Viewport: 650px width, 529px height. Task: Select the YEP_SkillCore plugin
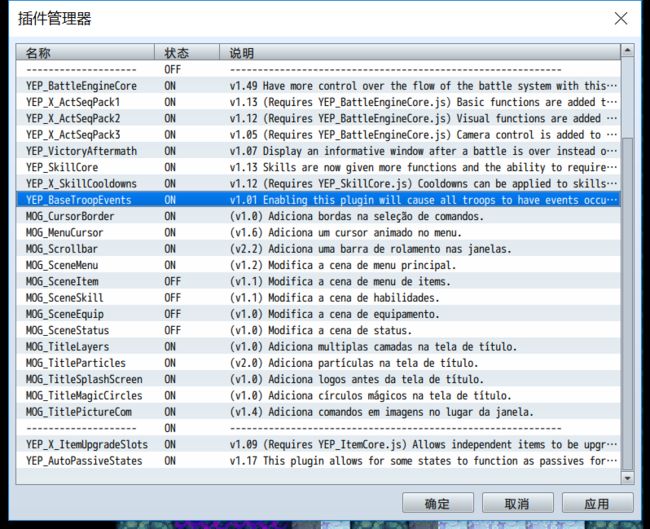click(318, 167)
